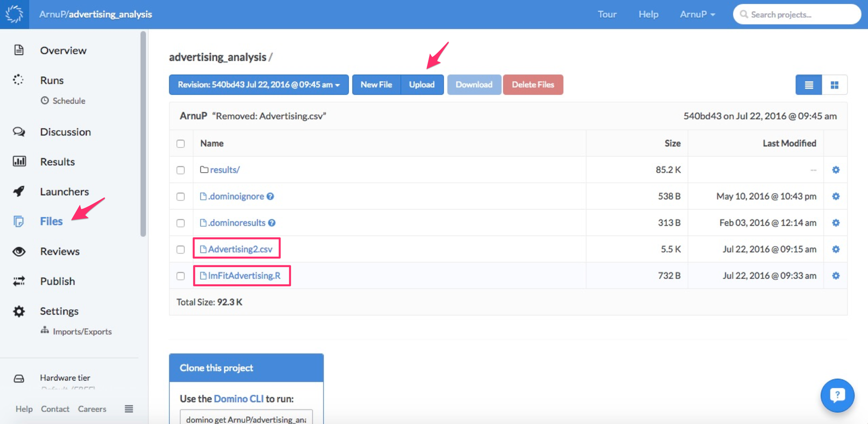Open gear options for lmFitAdvertising.R

[x=836, y=275]
